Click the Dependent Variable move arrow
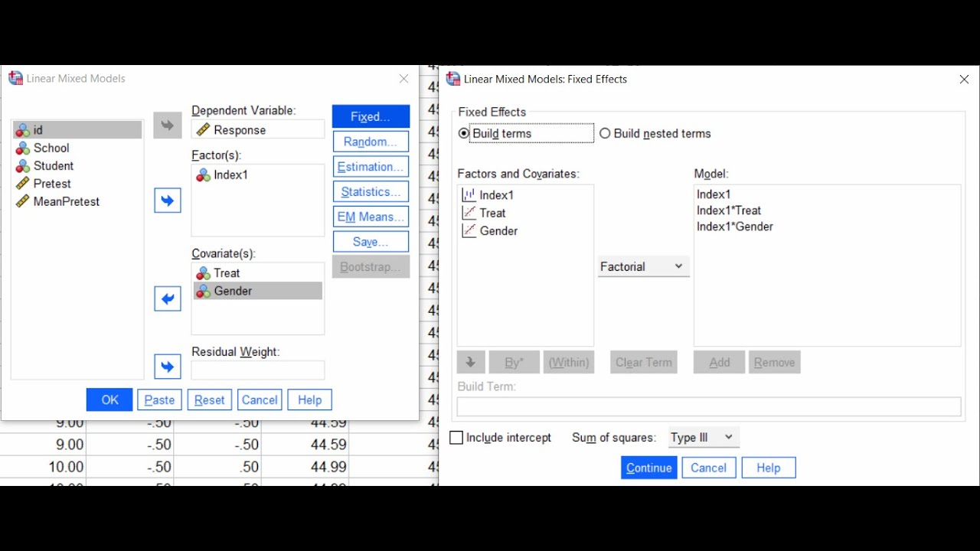 [168, 126]
